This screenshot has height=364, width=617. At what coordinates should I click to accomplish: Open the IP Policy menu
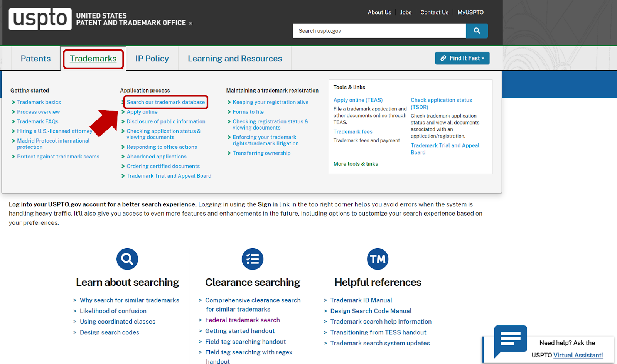[x=152, y=59]
